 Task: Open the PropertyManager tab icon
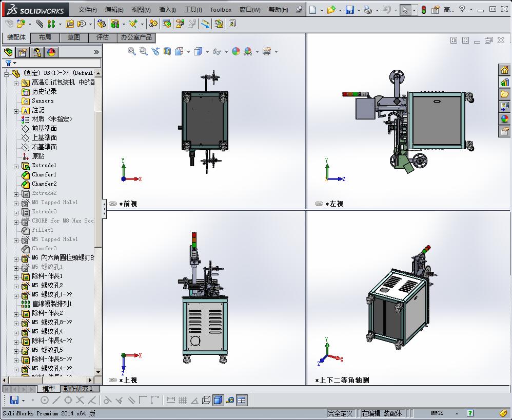(x=23, y=52)
